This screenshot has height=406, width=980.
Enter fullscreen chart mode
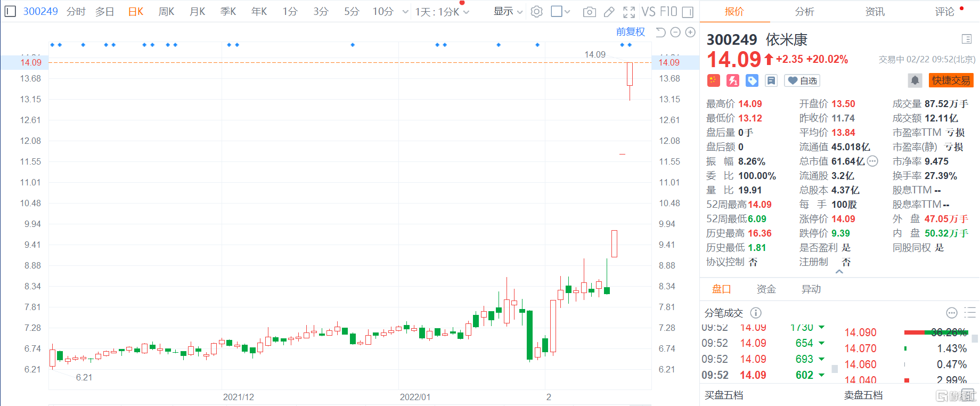coord(629,12)
